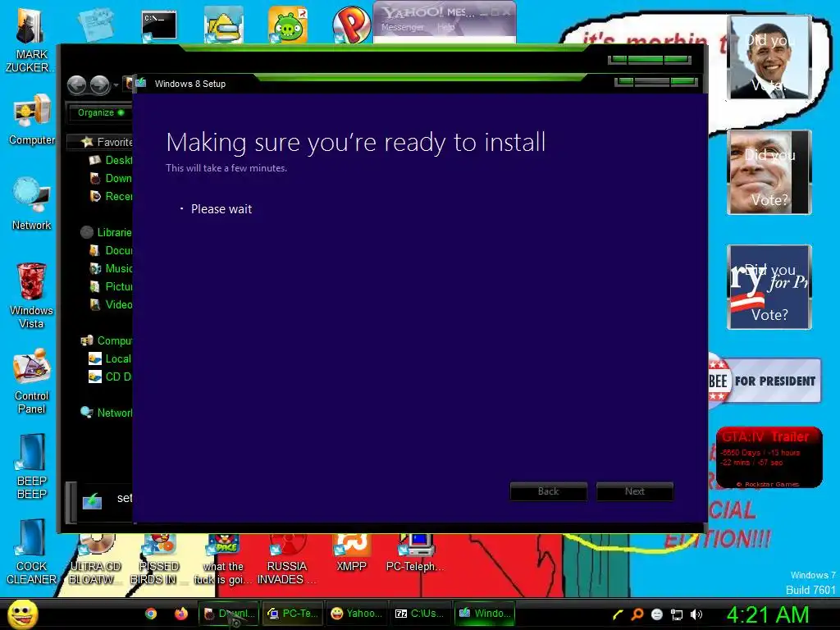Select Desktop in Explorer favorites
Screen dimensions: 840x630
(x=111, y=160)
